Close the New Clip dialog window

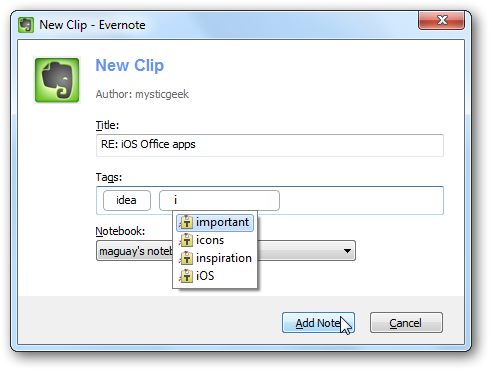pyautogui.click(x=442, y=20)
